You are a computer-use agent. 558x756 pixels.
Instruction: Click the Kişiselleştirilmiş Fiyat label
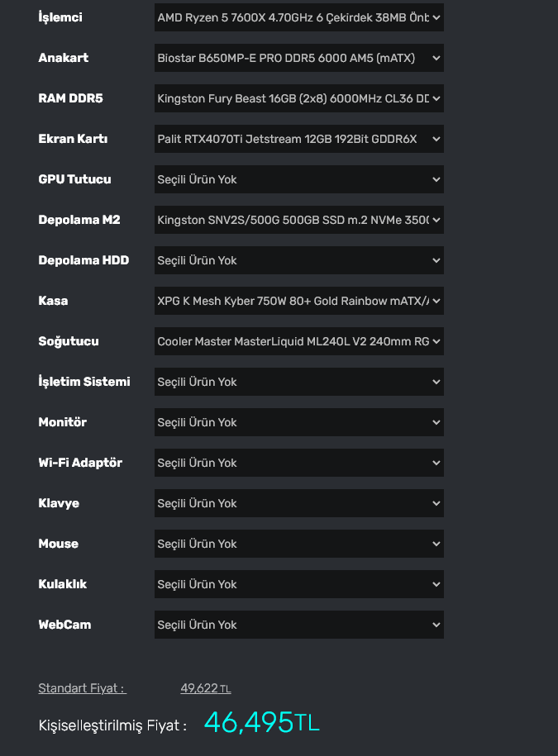pos(112,725)
